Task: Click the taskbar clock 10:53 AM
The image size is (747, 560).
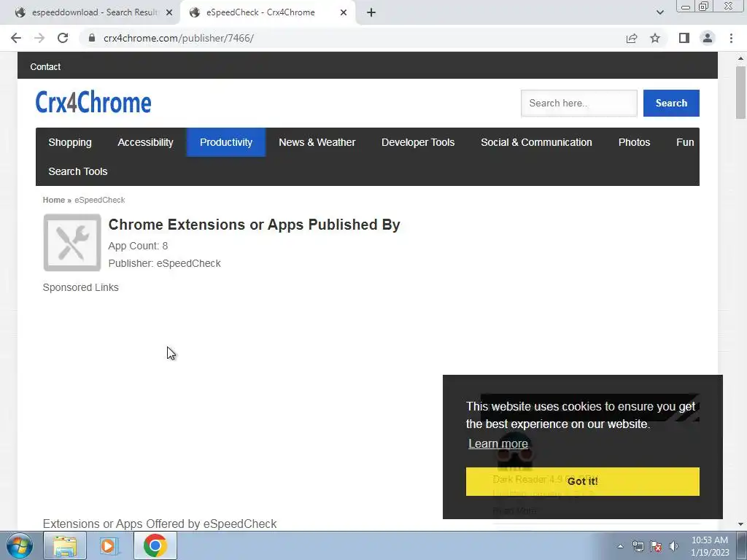Action: (710, 546)
